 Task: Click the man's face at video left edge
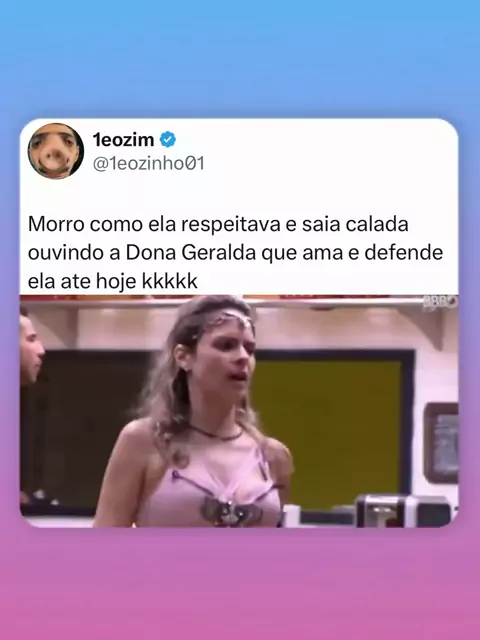(31, 350)
